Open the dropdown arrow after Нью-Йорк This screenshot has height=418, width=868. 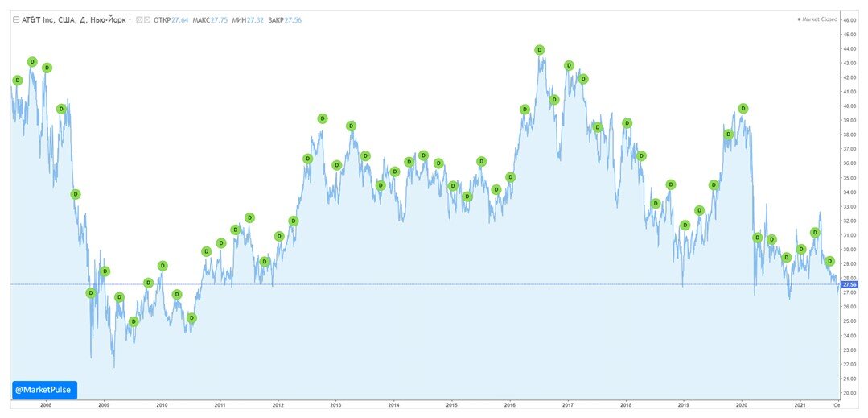130,19
